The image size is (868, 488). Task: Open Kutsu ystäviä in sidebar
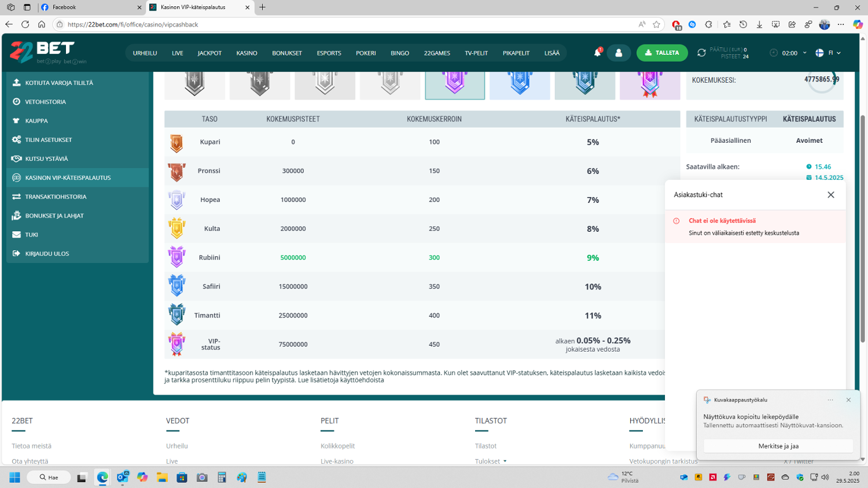(x=78, y=158)
